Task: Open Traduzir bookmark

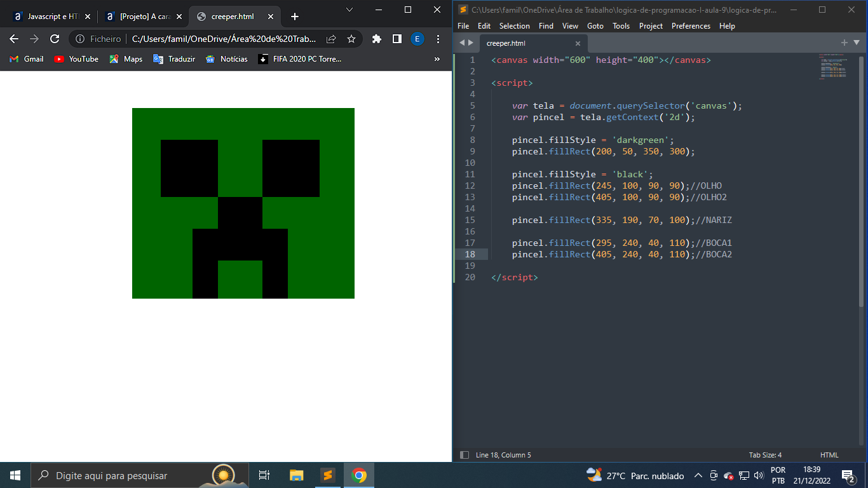Action: (174, 59)
